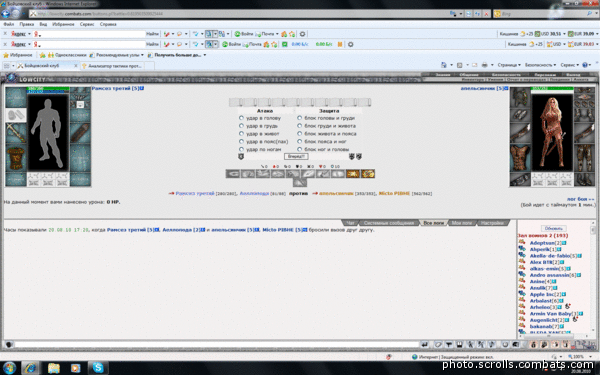
Task: Open the 'Сервис' dropdown in command bar
Action: (x=570, y=65)
